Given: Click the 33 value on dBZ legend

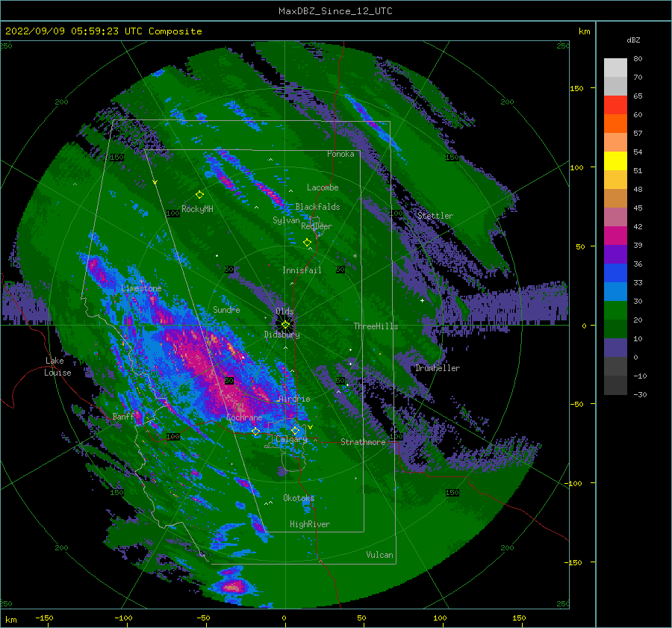Looking at the screenshot, I should click(638, 282).
